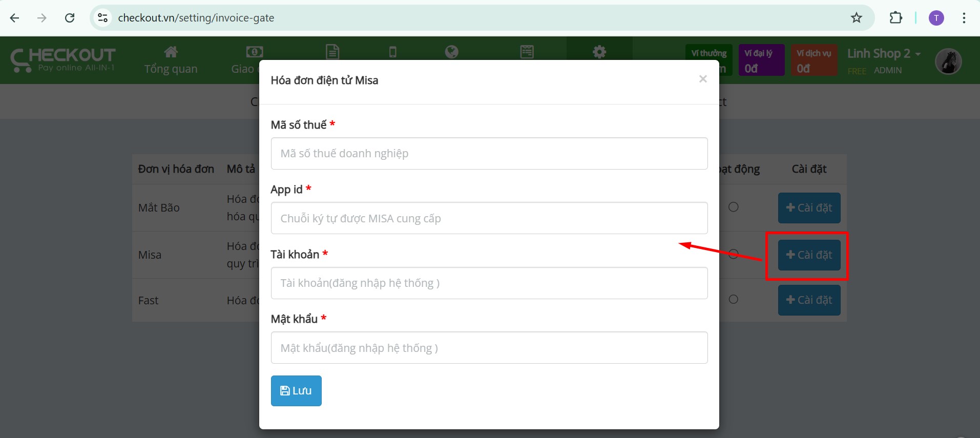This screenshot has width=980, height=438.
Task: Open the Ví dịch vụ wallet tab
Action: pyautogui.click(x=814, y=60)
